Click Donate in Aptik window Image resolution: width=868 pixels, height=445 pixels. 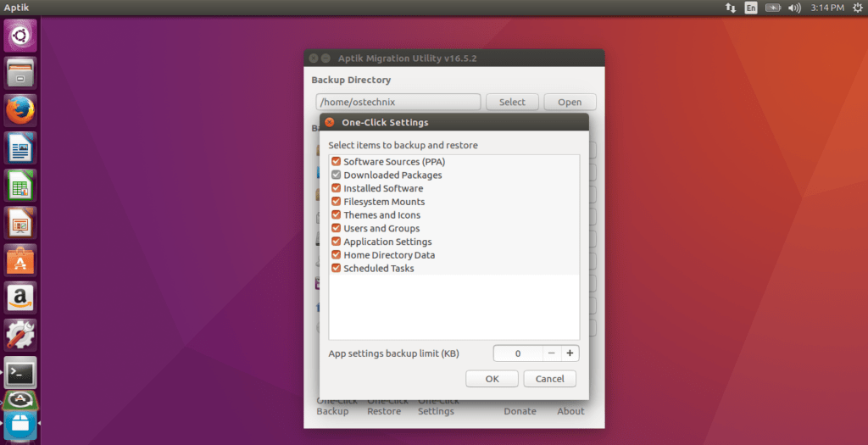coord(520,411)
